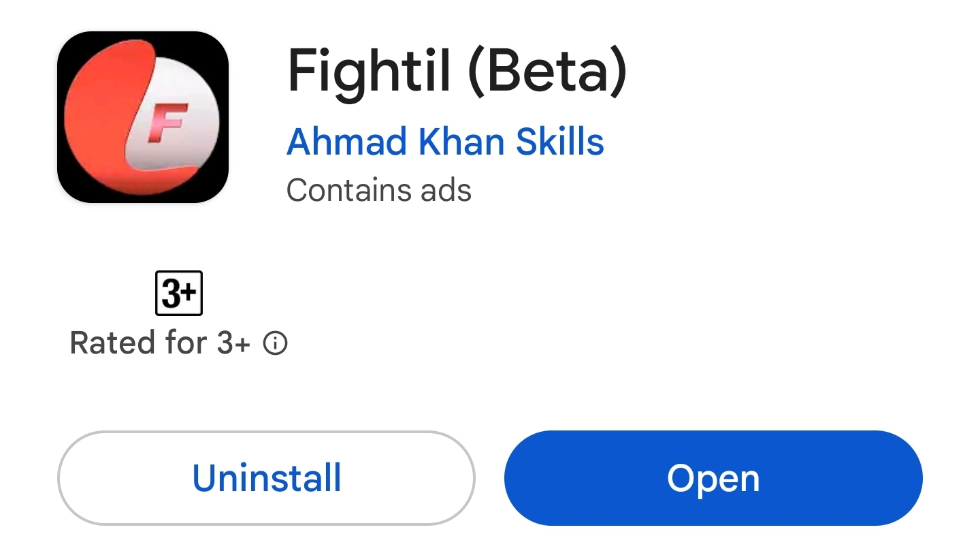The width and height of the screenshot is (980, 551).
Task: Click the word ads in Contains ads
Action: click(443, 190)
